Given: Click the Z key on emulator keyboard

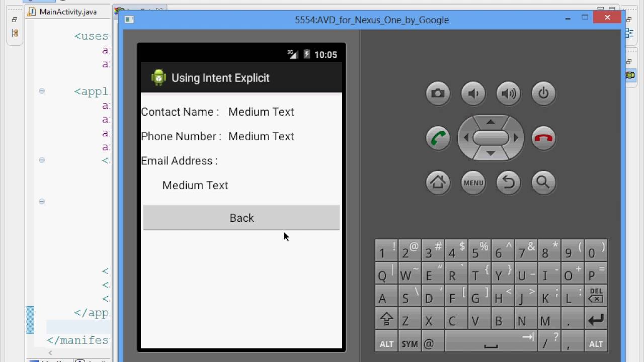Looking at the screenshot, I should [x=410, y=319].
